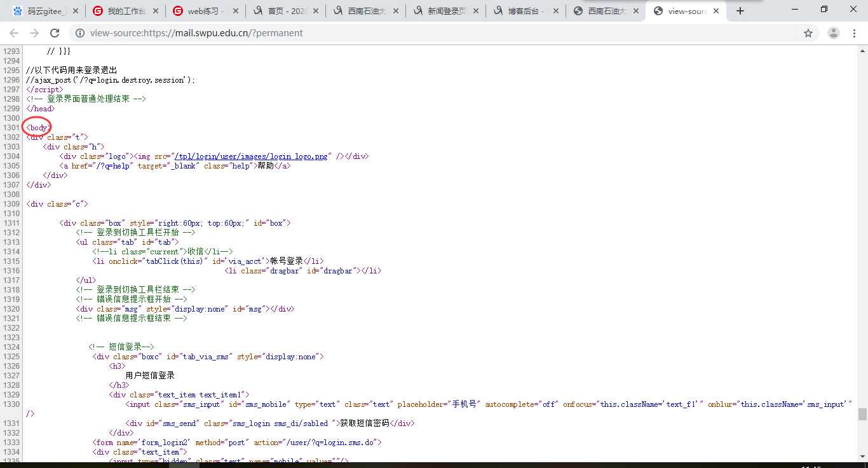Click the div class="msg" line
This screenshot has height=468, width=868.
click(186, 309)
